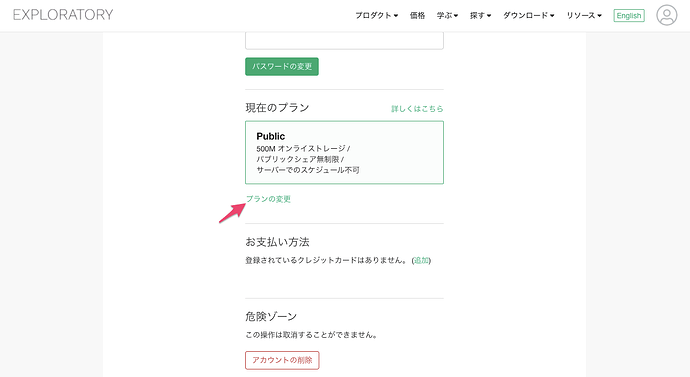Switch language with English button
This screenshot has height=377, width=690.
coord(629,15)
